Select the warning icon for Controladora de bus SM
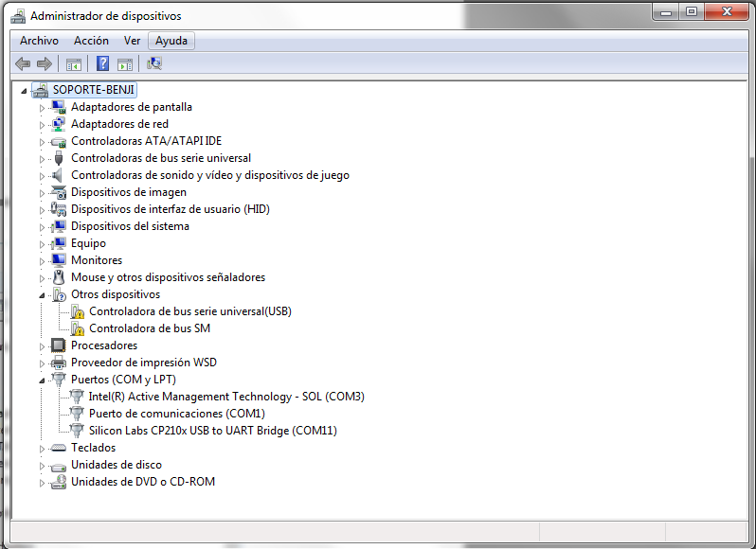 click(x=78, y=328)
